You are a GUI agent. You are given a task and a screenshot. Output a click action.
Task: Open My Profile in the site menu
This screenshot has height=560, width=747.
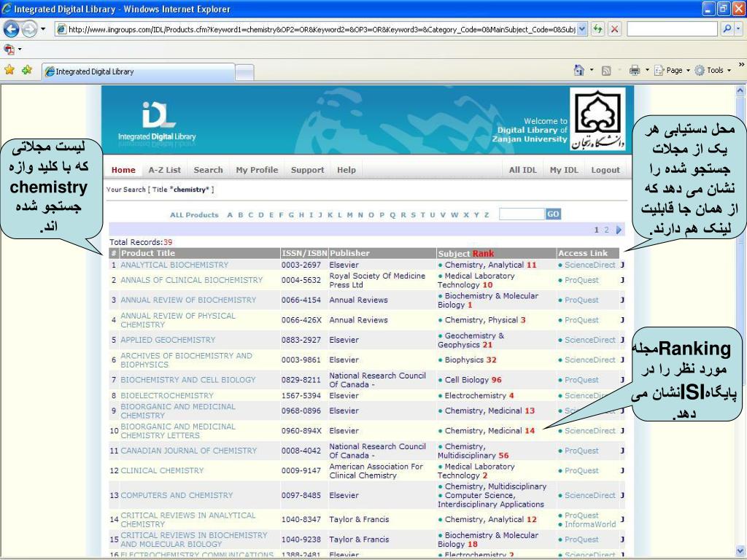tap(257, 170)
